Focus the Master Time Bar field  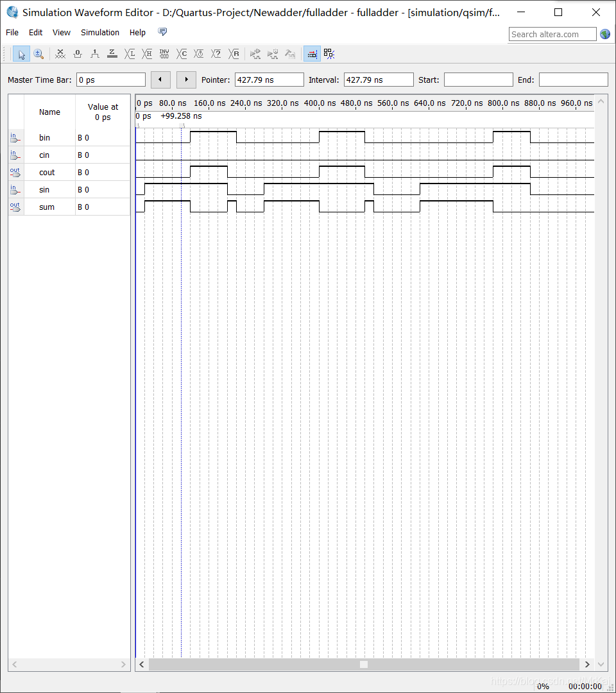111,80
